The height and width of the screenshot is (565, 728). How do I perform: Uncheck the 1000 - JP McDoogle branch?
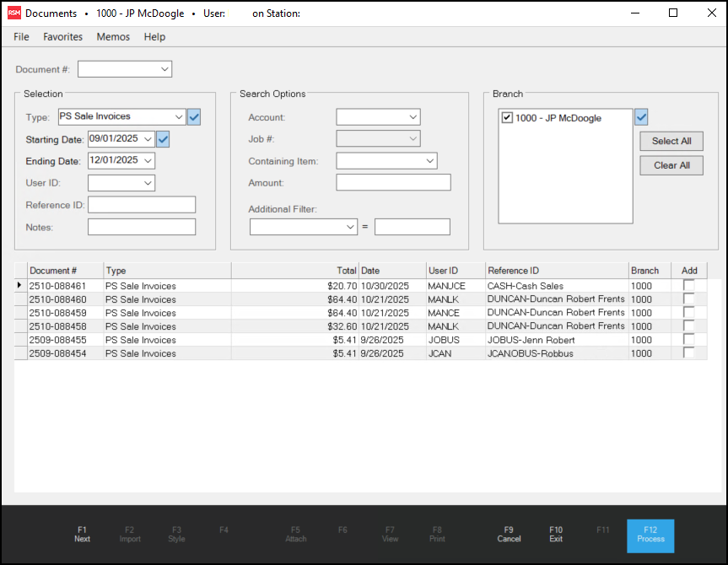click(507, 118)
